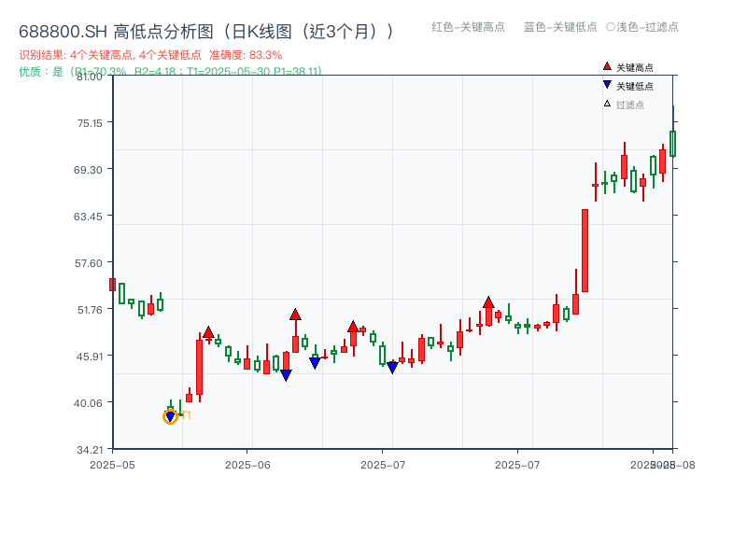
Task: Click the orange-circled T1 low point marker
Action: (x=171, y=416)
